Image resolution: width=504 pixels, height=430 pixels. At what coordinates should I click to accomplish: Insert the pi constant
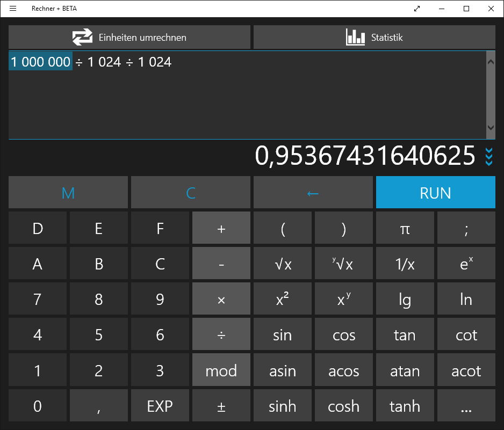tap(405, 228)
